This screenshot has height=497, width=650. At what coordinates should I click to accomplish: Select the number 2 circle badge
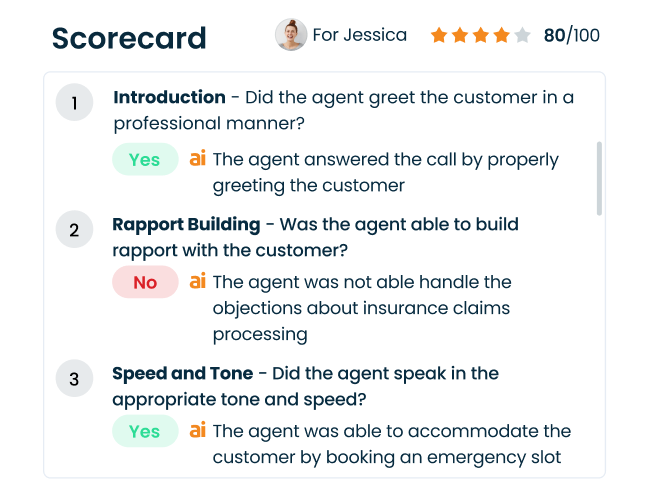[x=74, y=230]
